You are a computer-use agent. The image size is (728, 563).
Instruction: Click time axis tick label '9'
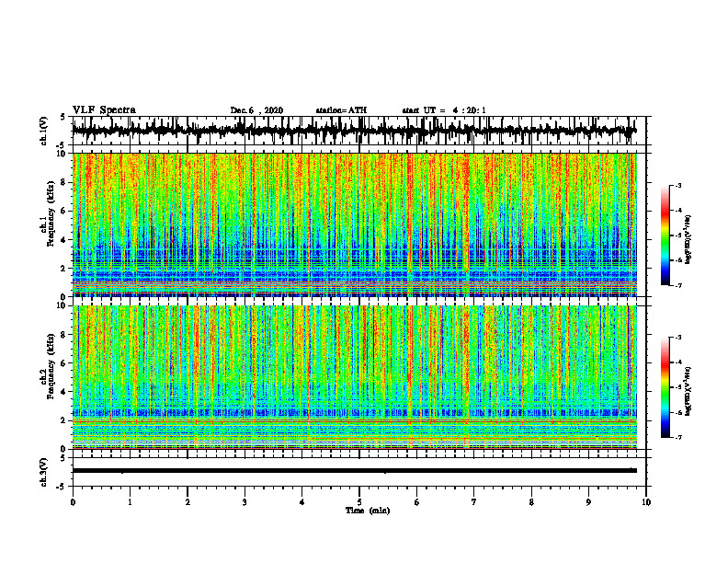pos(588,502)
